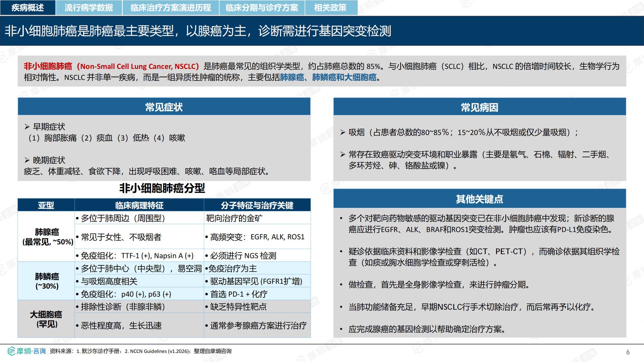
Task: Go to the 临床分期与诊疗方案 tab
Action: pyautogui.click(x=262, y=7)
